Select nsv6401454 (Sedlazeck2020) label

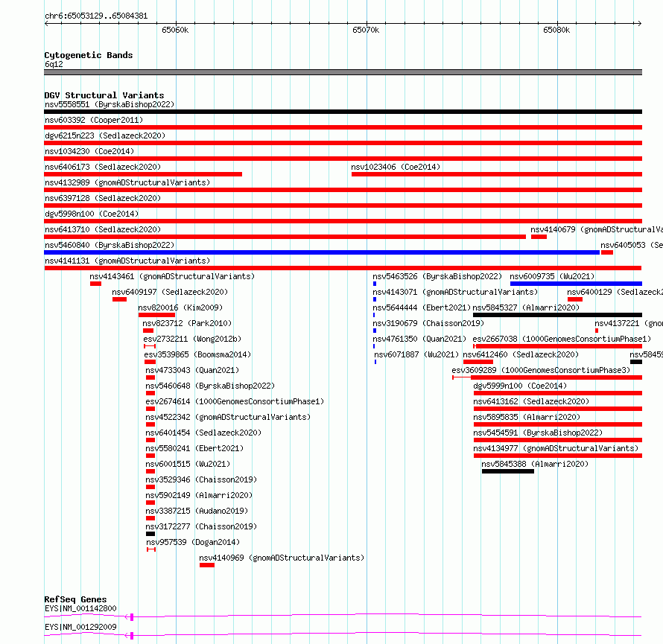pos(203,433)
